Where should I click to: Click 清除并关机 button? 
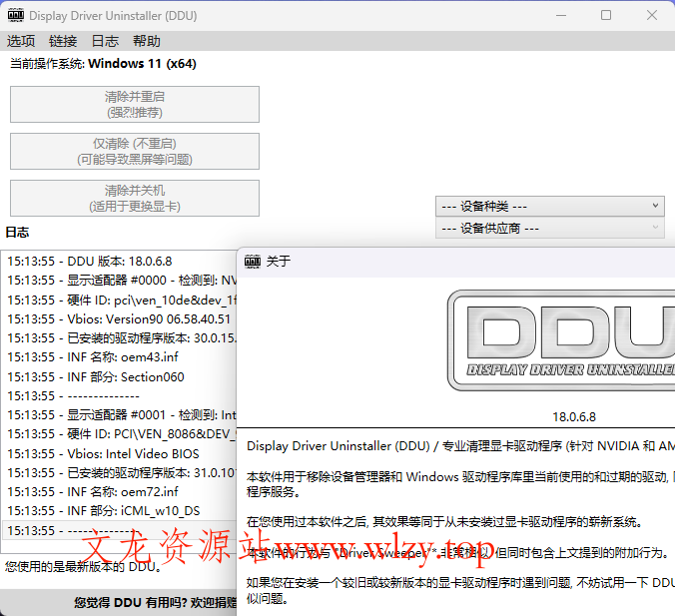pyautogui.click(x=135, y=198)
